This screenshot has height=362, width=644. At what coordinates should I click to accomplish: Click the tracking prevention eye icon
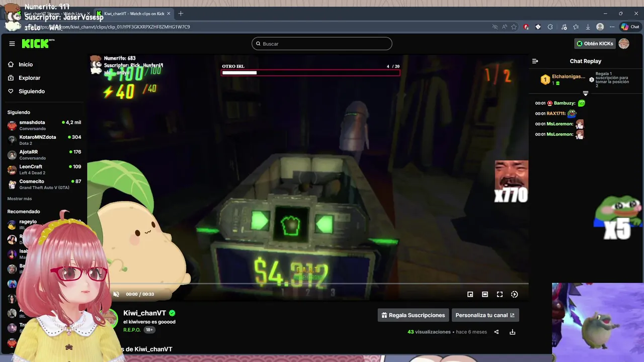tap(495, 27)
